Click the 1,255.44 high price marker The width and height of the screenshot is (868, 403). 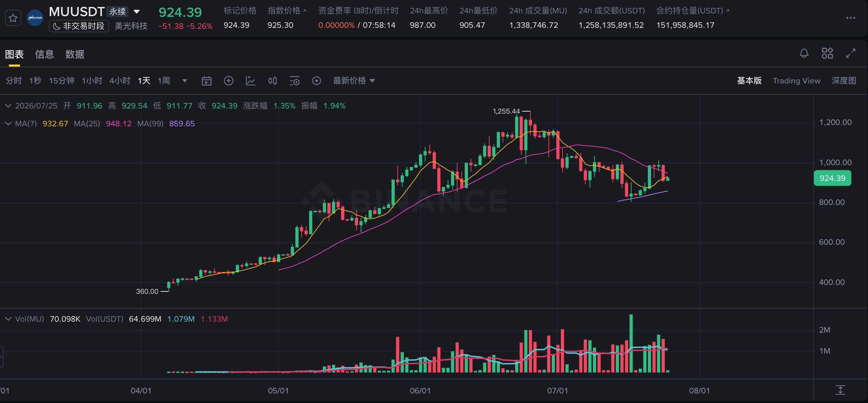[506, 111]
